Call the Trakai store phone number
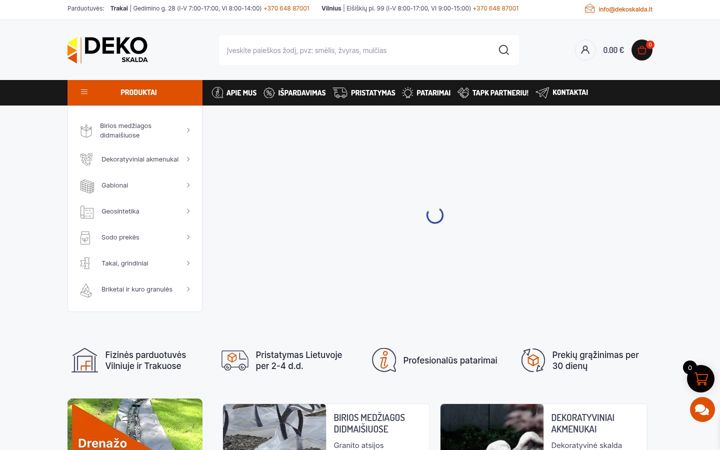The height and width of the screenshot is (450, 720). click(x=287, y=8)
